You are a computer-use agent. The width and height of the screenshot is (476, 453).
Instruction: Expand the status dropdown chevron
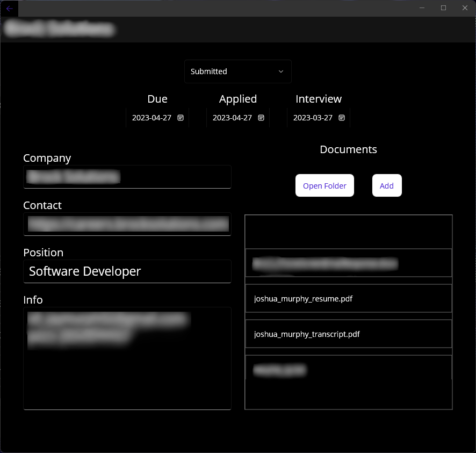tap(280, 71)
